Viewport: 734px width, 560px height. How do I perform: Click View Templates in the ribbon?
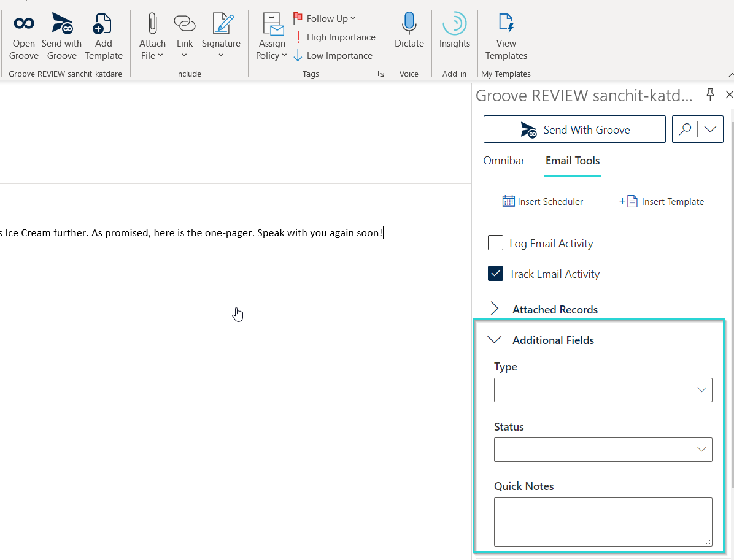[x=506, y=36]
